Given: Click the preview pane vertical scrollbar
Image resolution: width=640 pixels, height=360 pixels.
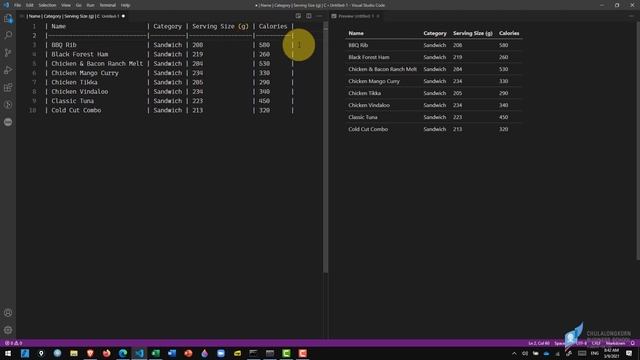Looking at the screenshot, I should 638,141.
